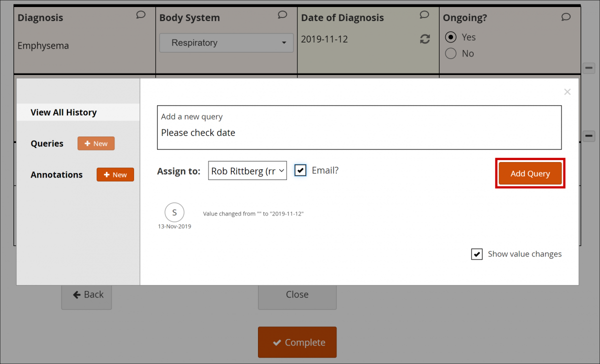Click the Add Query button
Screen dimensions: 600x364
pos(530,173)
